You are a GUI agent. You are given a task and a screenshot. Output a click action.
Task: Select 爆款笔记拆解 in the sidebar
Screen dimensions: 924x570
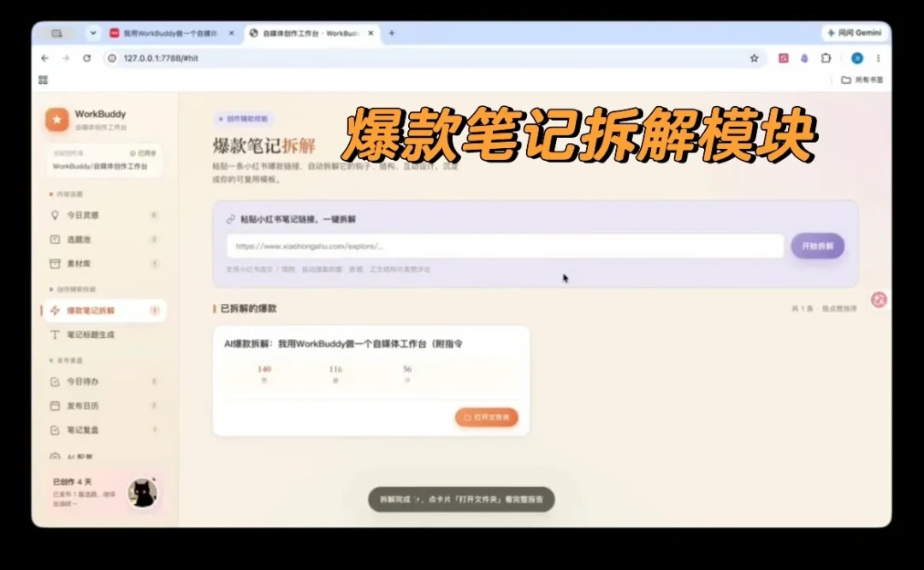click(104, 311)
